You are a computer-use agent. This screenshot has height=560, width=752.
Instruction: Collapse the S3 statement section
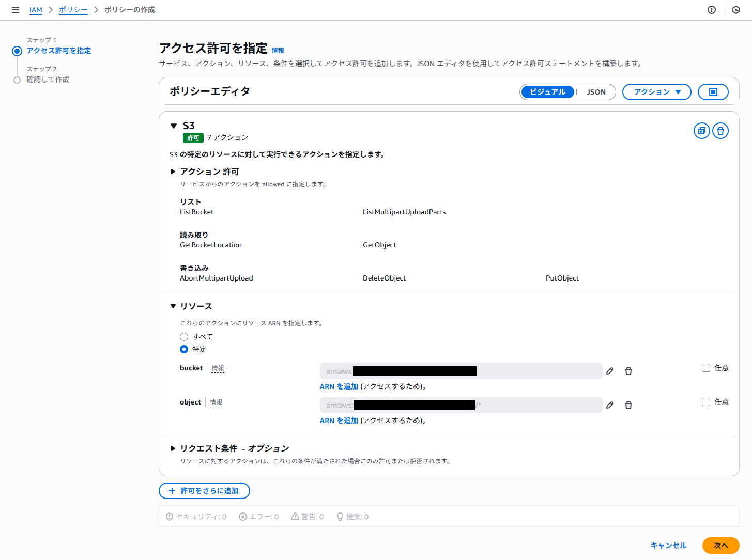(x=174, y=126)
